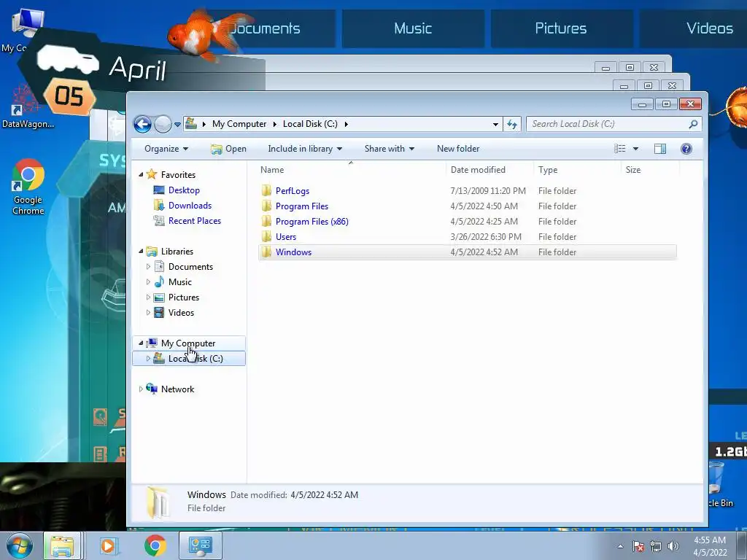Open the view options dropdown arrow

[x=635, y=149]
